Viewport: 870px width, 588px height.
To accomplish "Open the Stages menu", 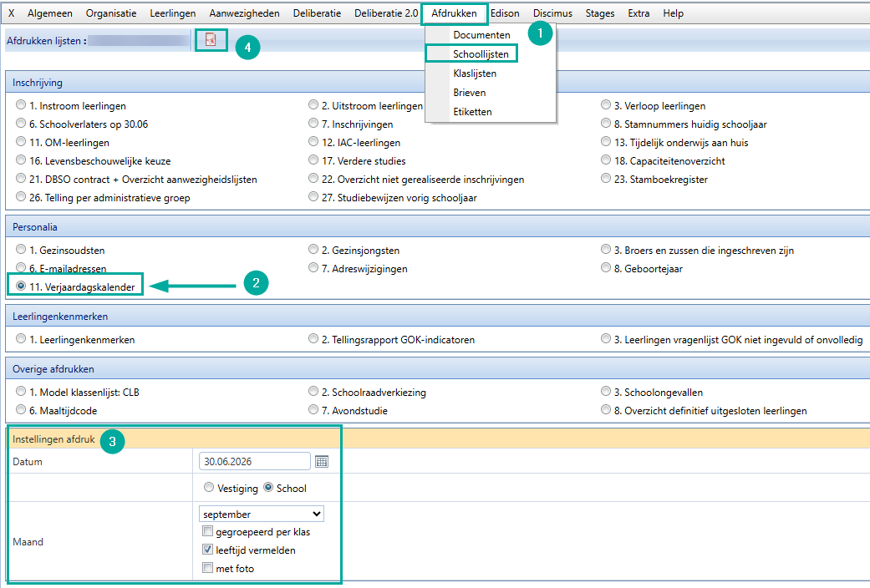I will coord(600,13).
